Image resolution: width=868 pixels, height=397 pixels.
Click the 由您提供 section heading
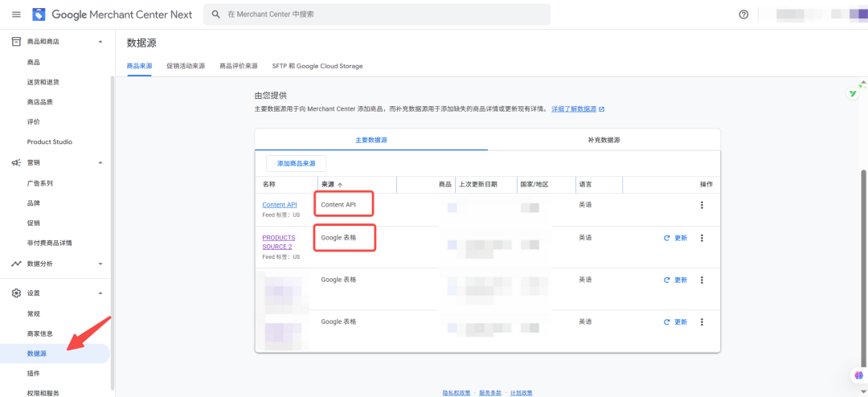point(271,96)
